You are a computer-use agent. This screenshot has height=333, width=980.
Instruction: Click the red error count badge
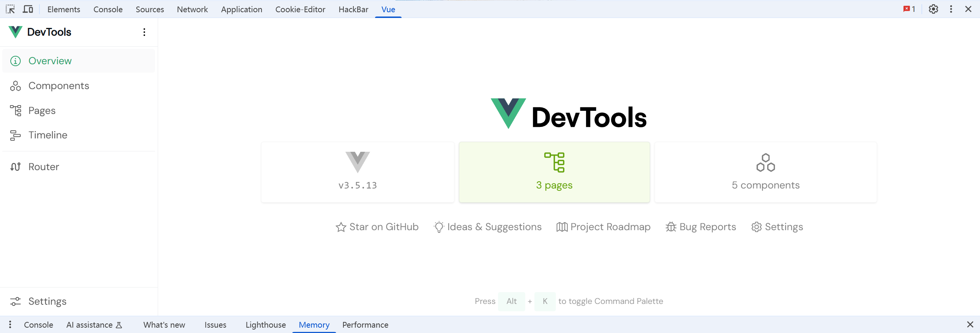[x=909, y=9]
